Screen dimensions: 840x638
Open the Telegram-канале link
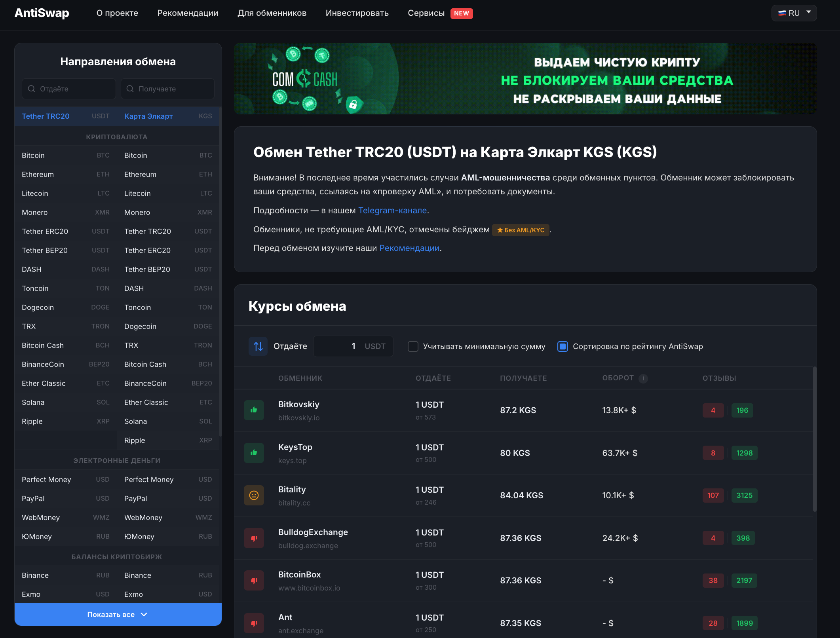pos(392,211)
